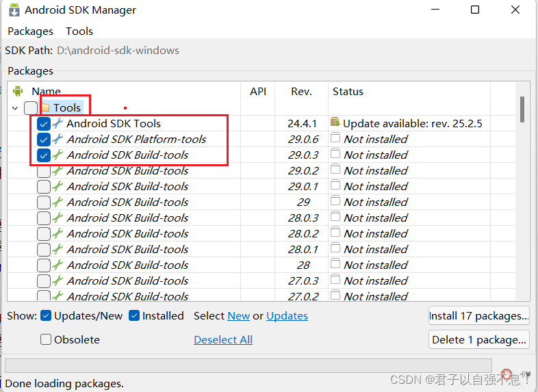Screen dimensions: 538x392
Task: Click the update-available icon for SDK Tools
Action: pos(335,122)
